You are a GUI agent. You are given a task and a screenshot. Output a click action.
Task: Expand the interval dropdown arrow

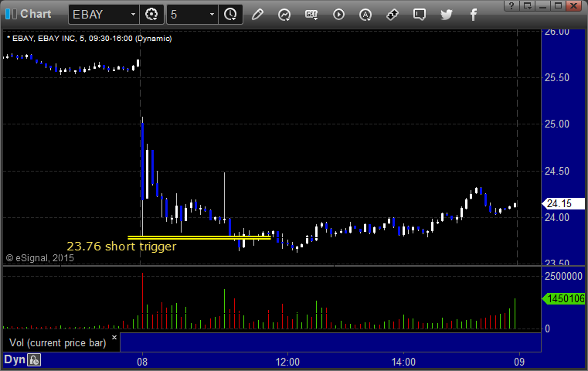tap(212, 14)
